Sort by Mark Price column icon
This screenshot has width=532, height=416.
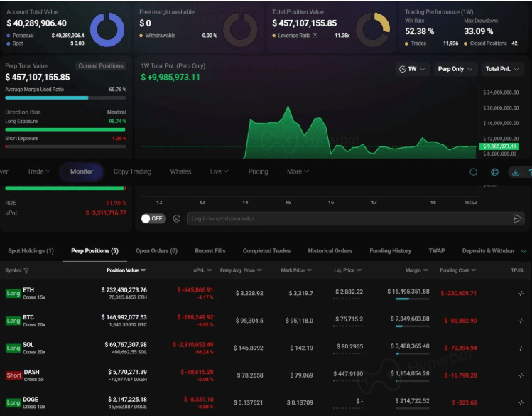[309, 271]
